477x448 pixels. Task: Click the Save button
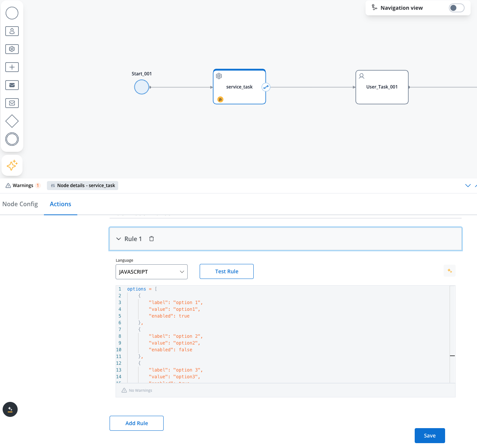[x=430, y=436]
